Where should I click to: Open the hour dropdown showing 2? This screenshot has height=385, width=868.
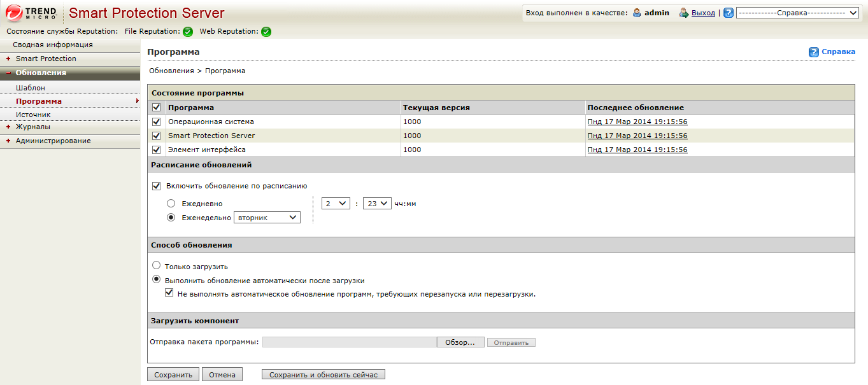tap(336, 204)
